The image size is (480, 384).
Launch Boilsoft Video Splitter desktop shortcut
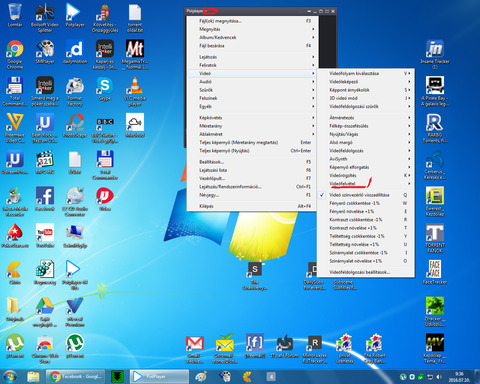pos(45,17)
